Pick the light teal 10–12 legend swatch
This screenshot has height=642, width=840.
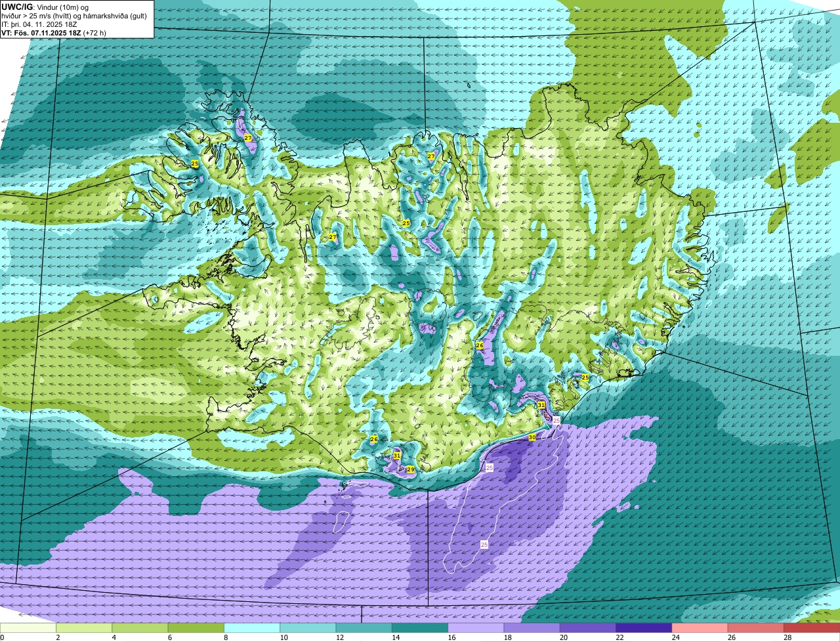point(308,628)
